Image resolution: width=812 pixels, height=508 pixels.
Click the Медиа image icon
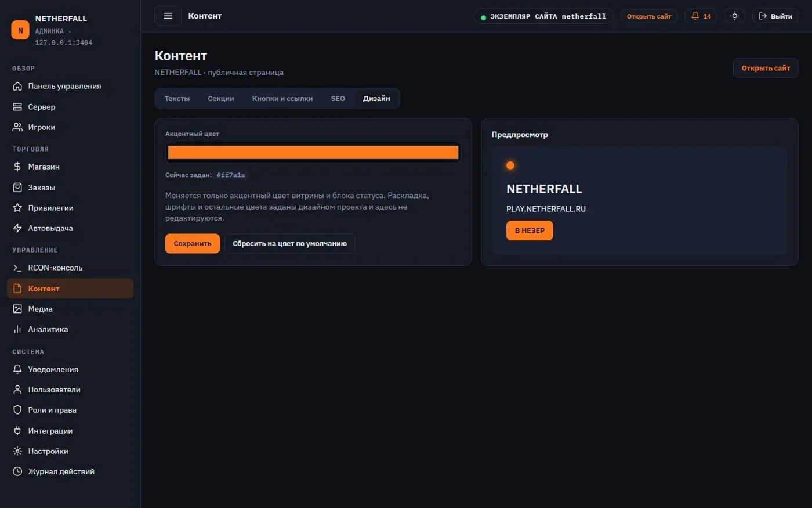point(17,309)
